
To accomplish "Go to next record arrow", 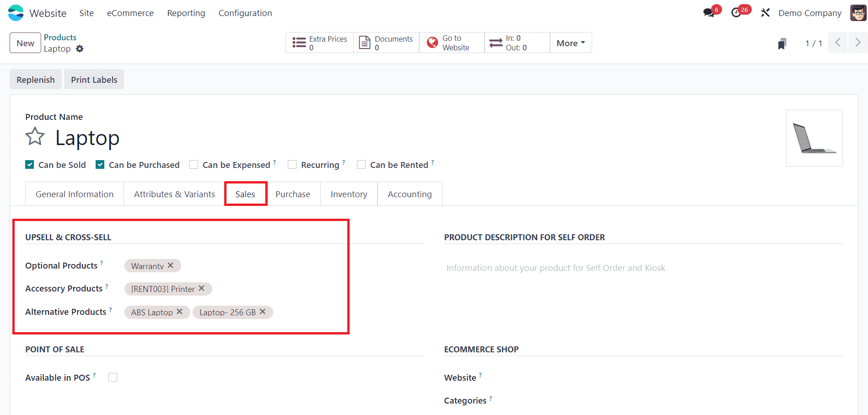I will click(858, 43).
